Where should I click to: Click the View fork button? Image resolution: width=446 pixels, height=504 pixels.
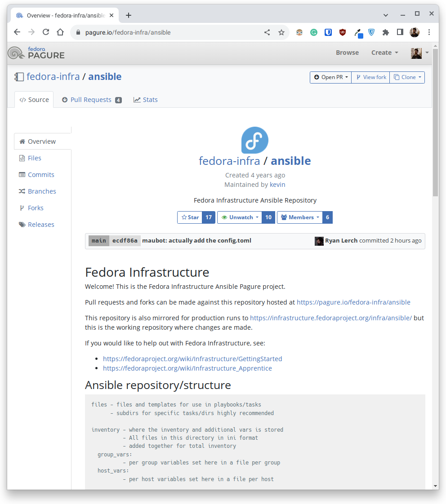click(371, 77)
